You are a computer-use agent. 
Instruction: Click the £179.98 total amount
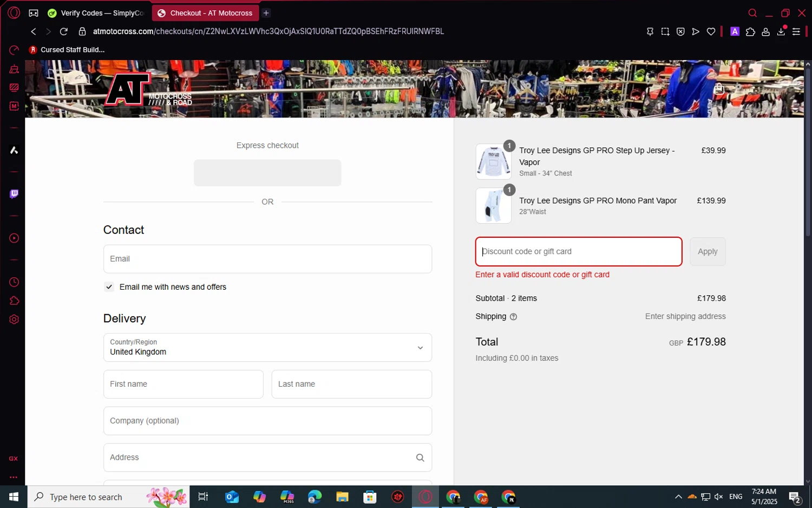coord(706,342)
